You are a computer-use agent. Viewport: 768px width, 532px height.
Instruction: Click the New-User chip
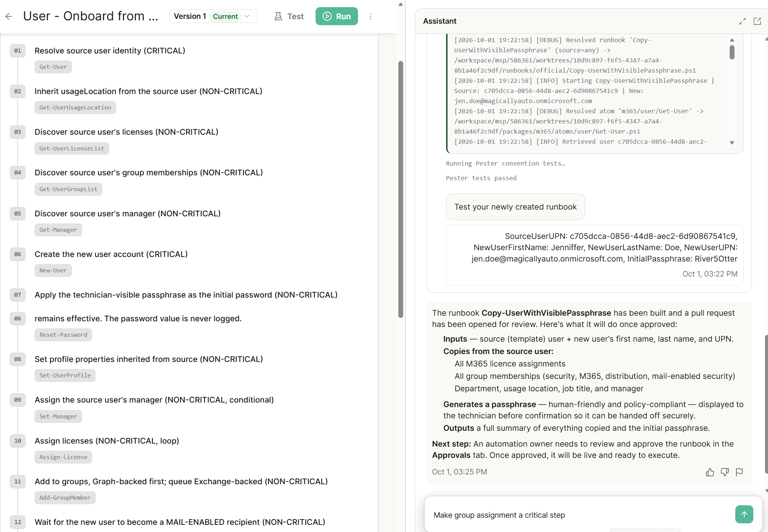[x=53, y=270]
